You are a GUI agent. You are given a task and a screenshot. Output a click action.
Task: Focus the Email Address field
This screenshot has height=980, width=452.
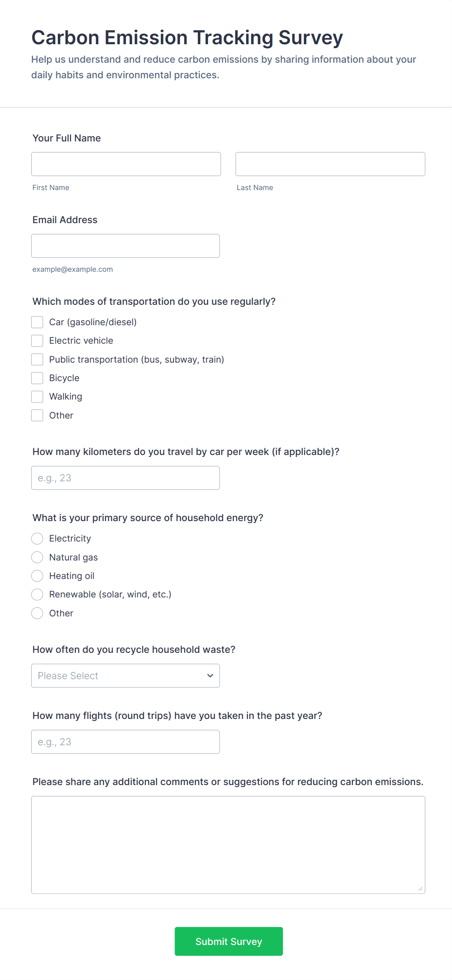click(x=125, y=246)
